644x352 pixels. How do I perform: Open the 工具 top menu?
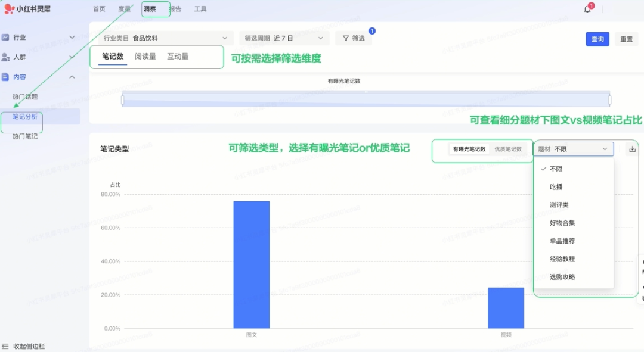click(x=200, y=9)
